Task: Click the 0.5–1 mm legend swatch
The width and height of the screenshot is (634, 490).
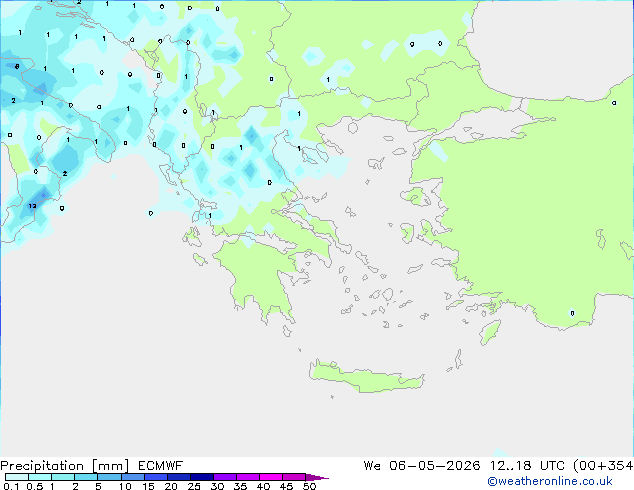Action: 40,477
